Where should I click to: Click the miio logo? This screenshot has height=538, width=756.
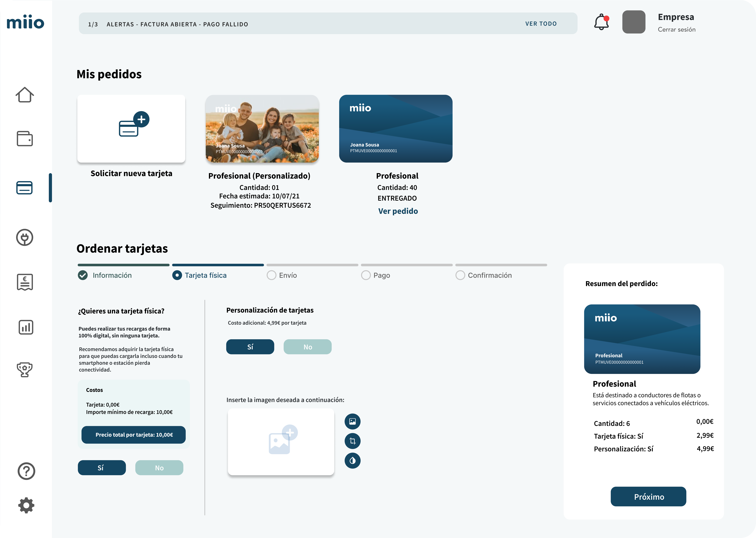(25, 22)
